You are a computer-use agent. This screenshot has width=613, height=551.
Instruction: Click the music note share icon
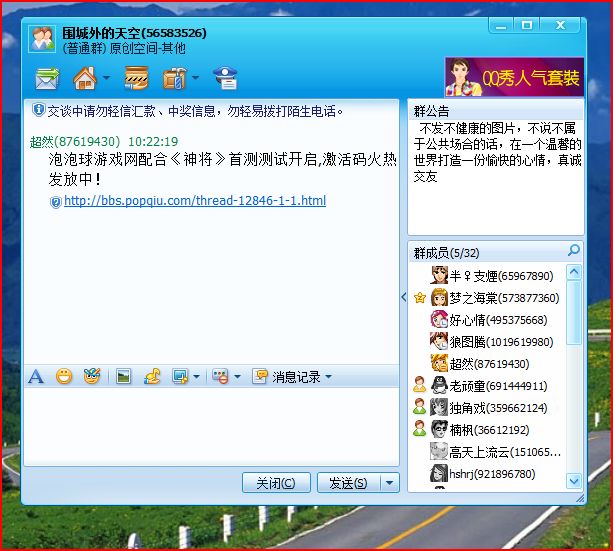tap(152, 377)
